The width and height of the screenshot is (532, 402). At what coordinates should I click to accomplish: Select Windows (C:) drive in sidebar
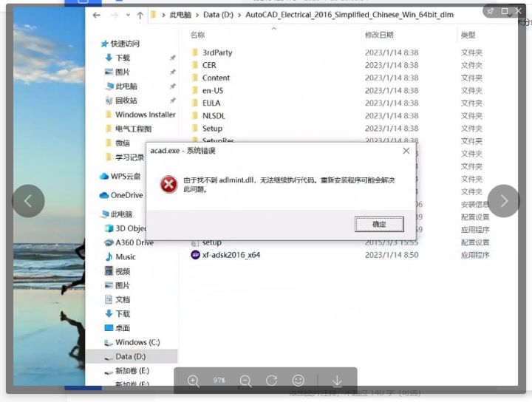[137, 342]
